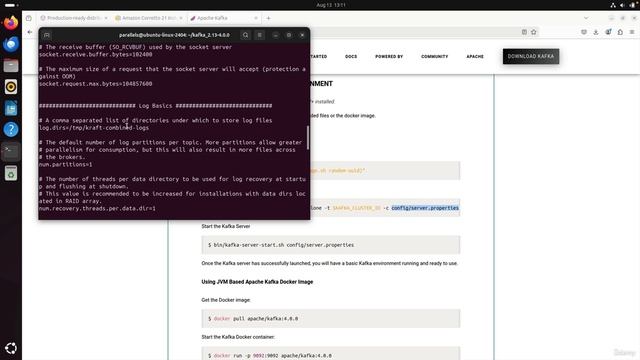Click Activities indicator in top-left corner
Screen dimensions: 640x360
(11, 5)
